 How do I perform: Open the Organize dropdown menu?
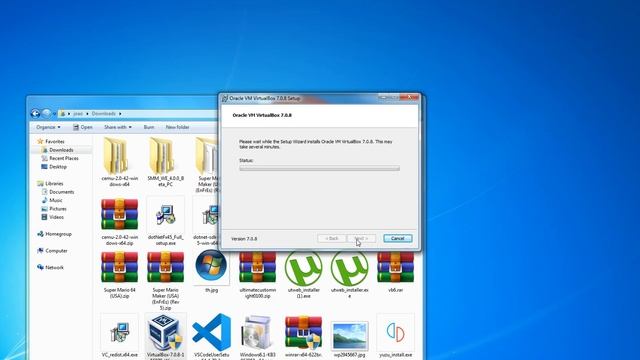(48, 127)
